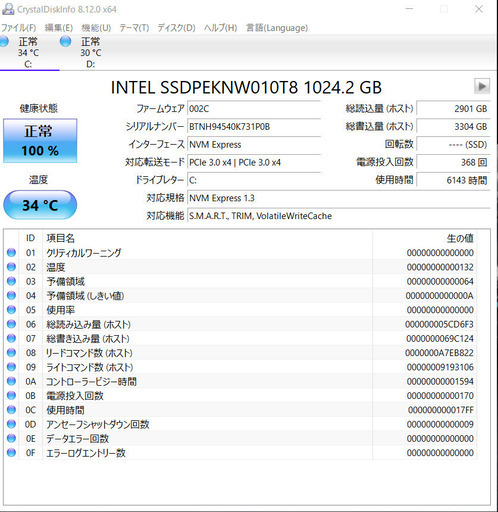The width and height of the screenshot is (498, 512).
Task: Click the シリアルナンバー serial number field
Action: click(x=254, y=127)
